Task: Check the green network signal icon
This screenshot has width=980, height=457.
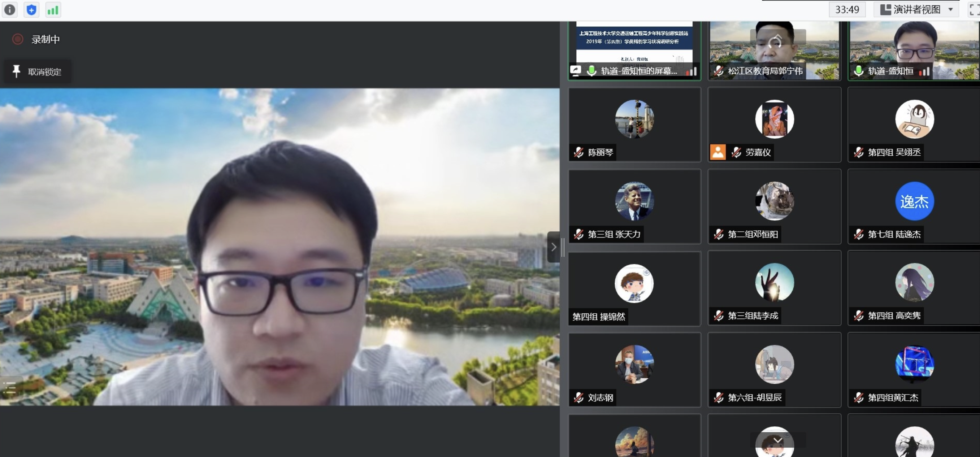Action: coord(53,9)
